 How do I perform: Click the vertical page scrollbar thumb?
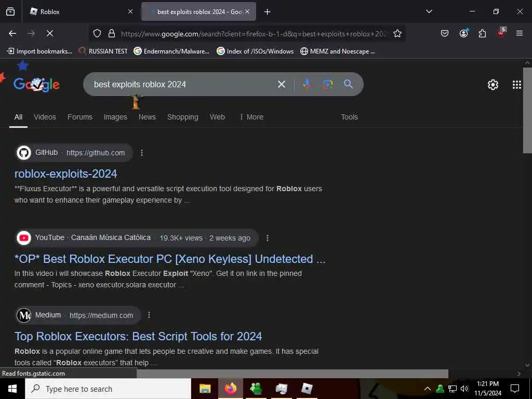coord(528,111)
